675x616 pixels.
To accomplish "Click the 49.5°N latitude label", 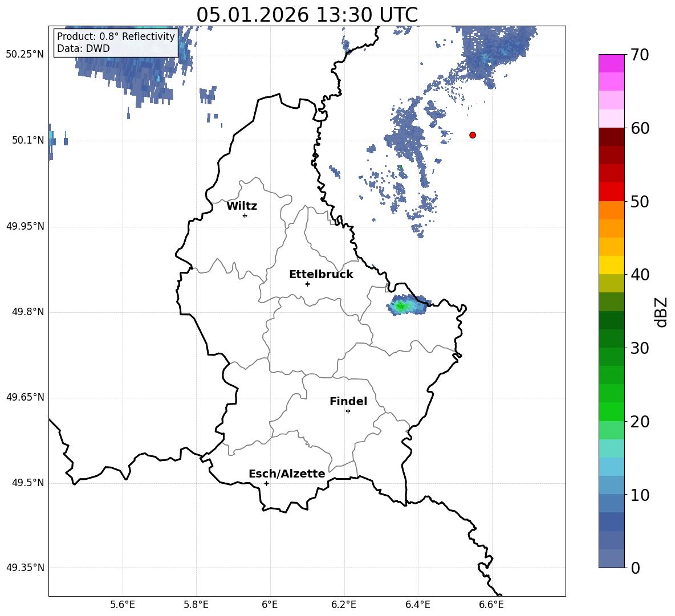I will [28, 483].
